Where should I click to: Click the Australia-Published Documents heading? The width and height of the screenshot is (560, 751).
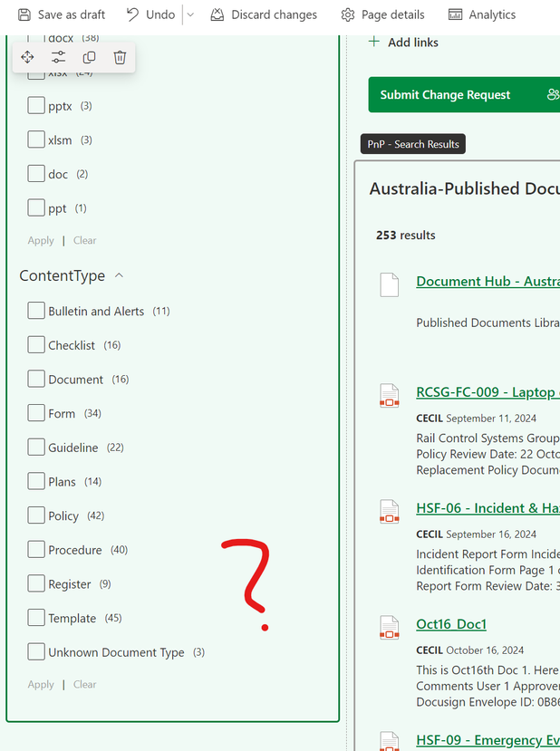(x=465, y=188)
